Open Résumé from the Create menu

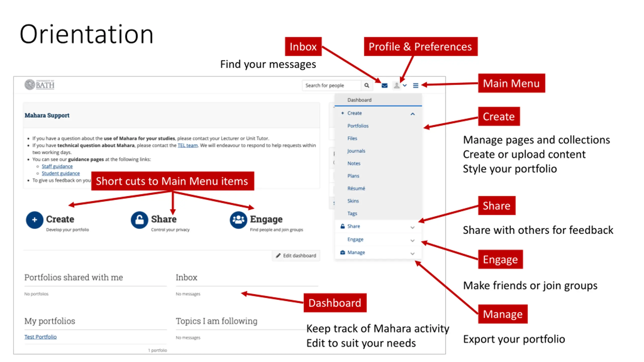356,188
